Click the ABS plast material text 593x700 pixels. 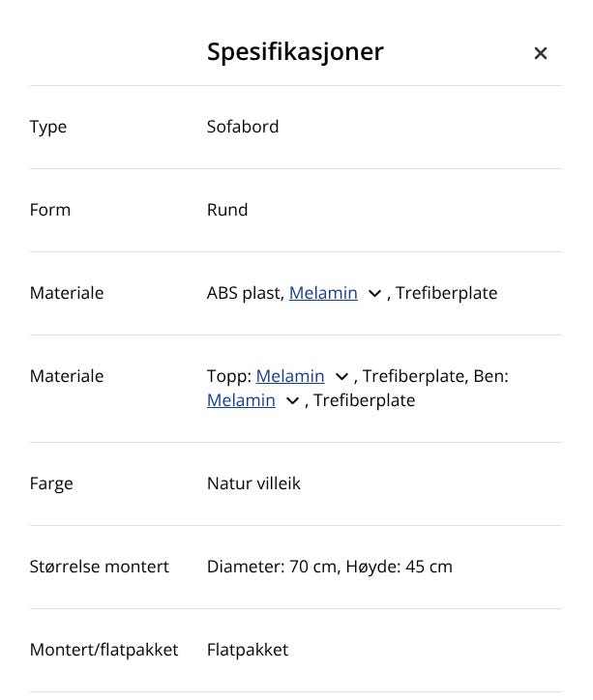245,293
